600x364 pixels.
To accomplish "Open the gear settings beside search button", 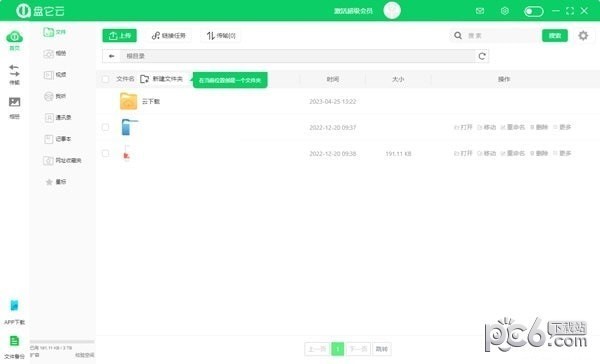I will point(583,36).
